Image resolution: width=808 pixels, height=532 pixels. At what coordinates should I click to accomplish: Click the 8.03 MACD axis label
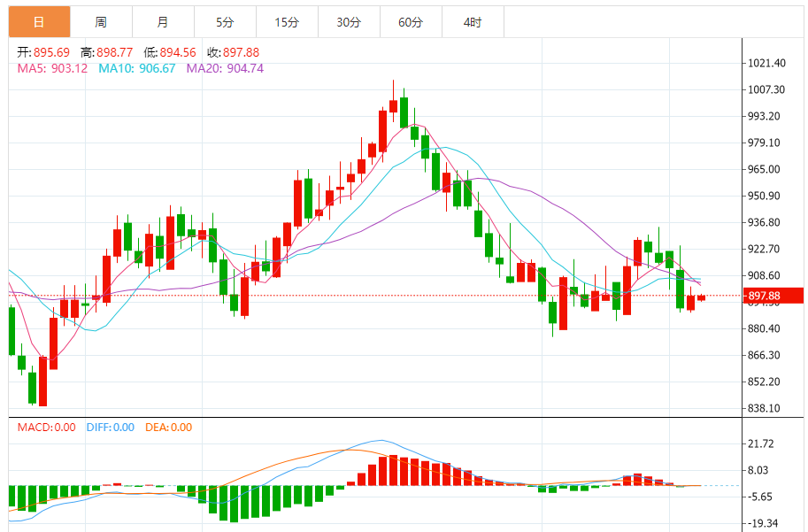point(758,470)
